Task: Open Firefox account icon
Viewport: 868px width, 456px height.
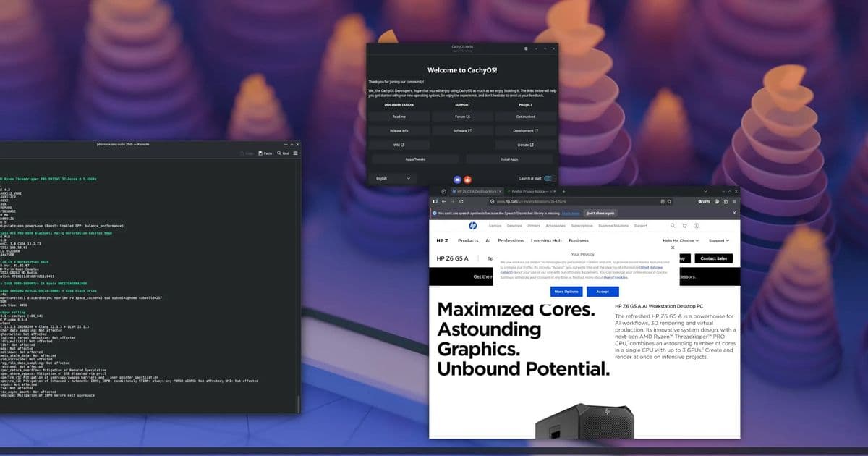Action: coord(718,201)
